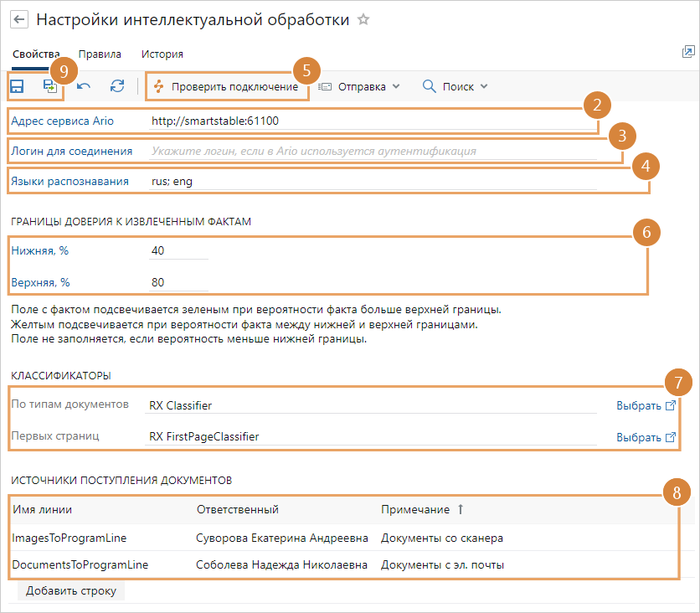700x613 pixels.
Task: Click the Save and close icon
Action: coord(50,86)
